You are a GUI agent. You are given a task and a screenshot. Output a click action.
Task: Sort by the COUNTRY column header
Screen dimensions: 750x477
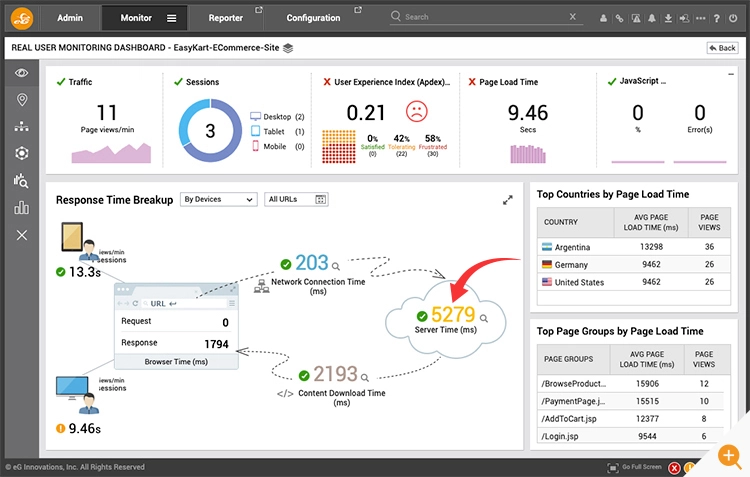coord(575,222)
